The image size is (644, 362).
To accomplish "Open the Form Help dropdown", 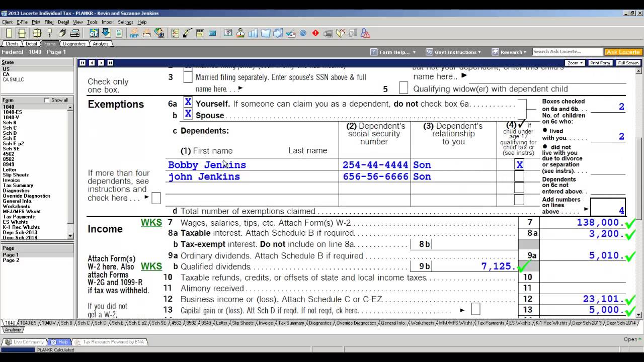I will coord(393,52).
